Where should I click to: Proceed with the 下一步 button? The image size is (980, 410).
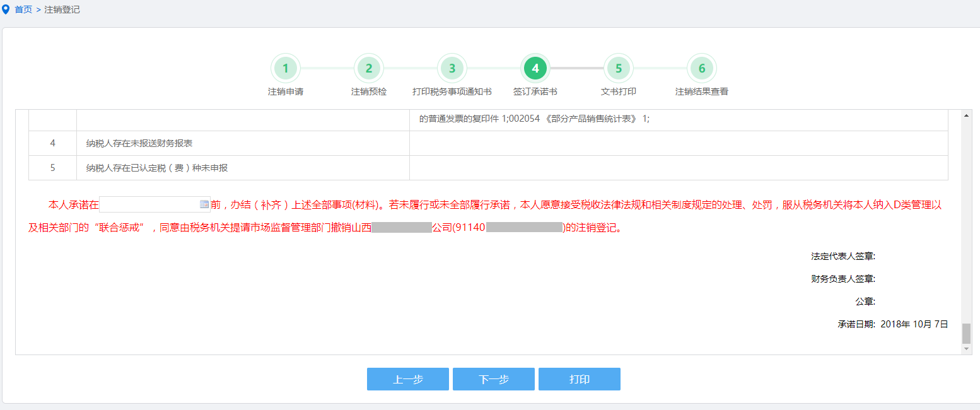(494, 379)
